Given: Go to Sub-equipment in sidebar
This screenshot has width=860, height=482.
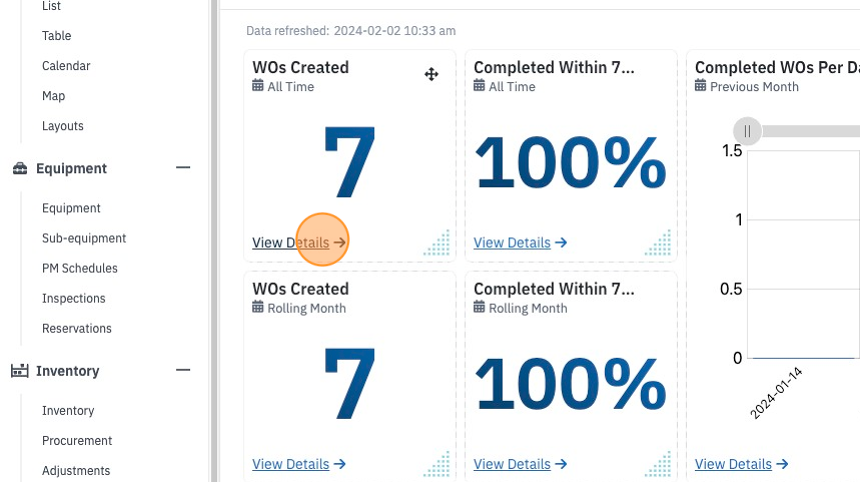Looking at the screenshot, I should pyautogui.click(x=84, y=238).
